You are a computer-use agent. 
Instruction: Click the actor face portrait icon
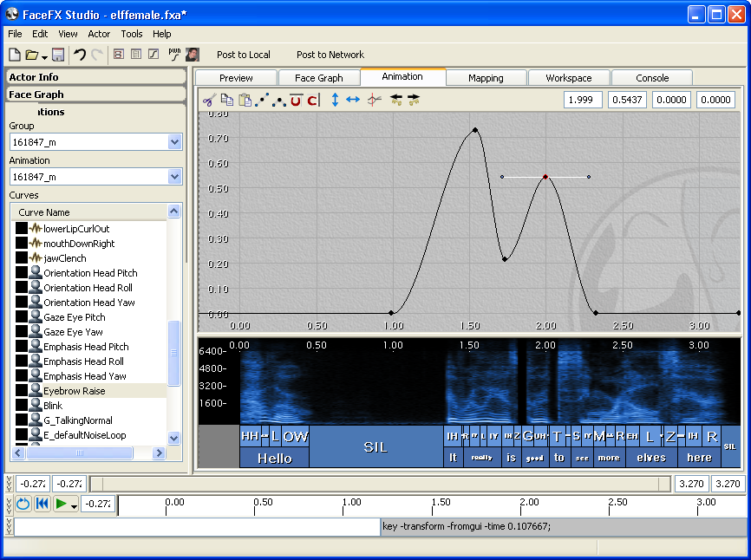tap(193, 55)
